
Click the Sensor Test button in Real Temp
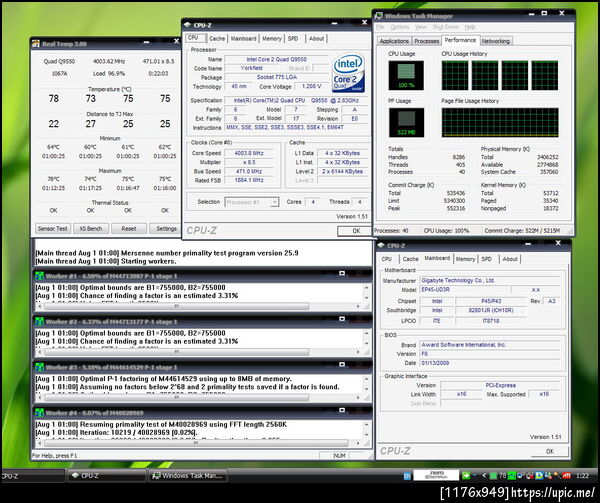tap(53, 228)
